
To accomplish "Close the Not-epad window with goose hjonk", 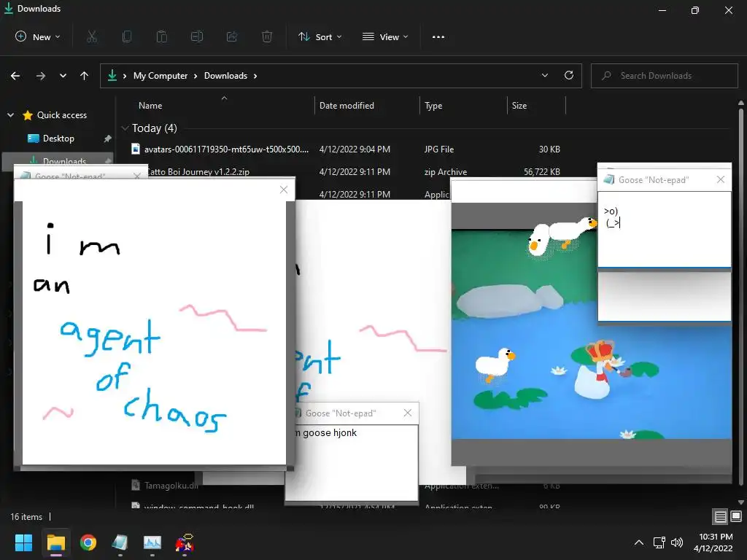I will point(407,413).
